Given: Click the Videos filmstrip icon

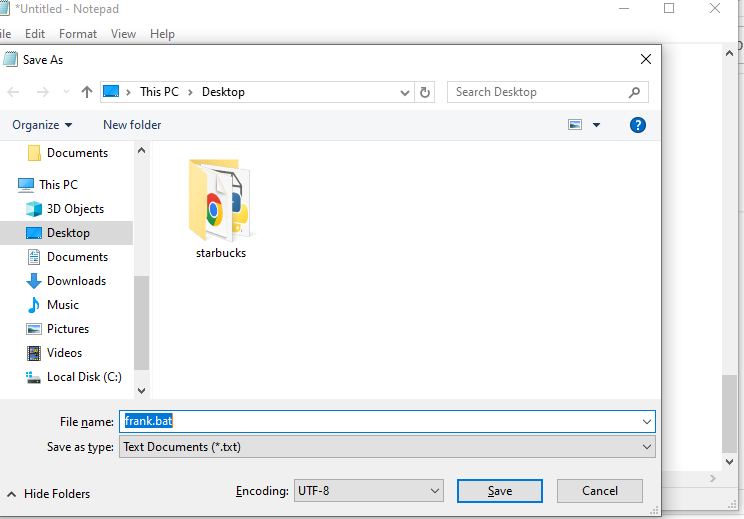Looking at the screenshot, I should [34, 353].
